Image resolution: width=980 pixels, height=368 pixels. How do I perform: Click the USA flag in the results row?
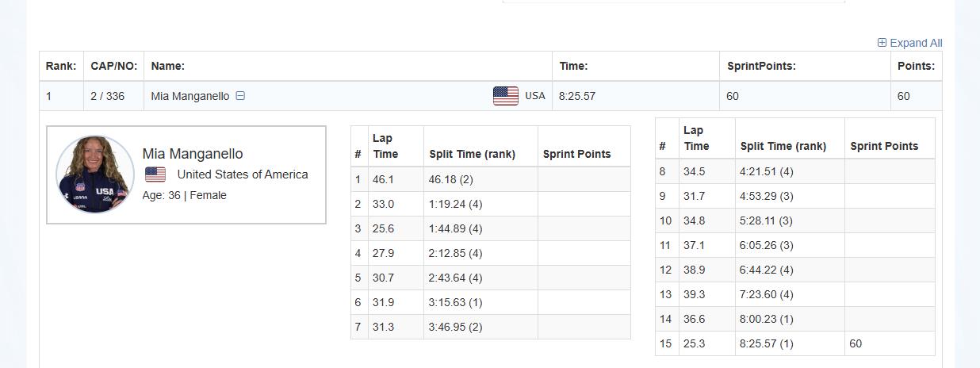506,96
